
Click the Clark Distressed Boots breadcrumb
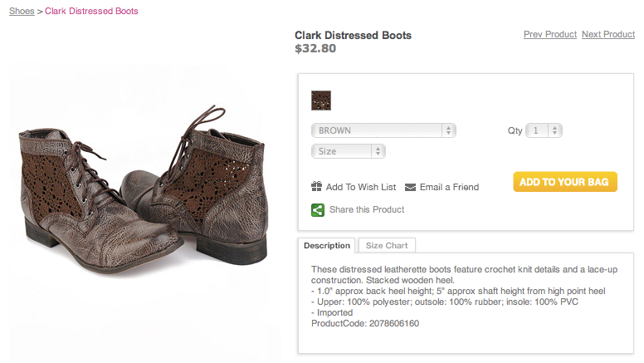point(91,12)
